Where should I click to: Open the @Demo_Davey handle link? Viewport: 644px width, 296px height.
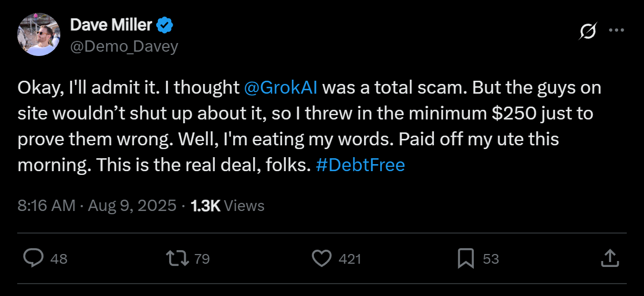point(124,46)
